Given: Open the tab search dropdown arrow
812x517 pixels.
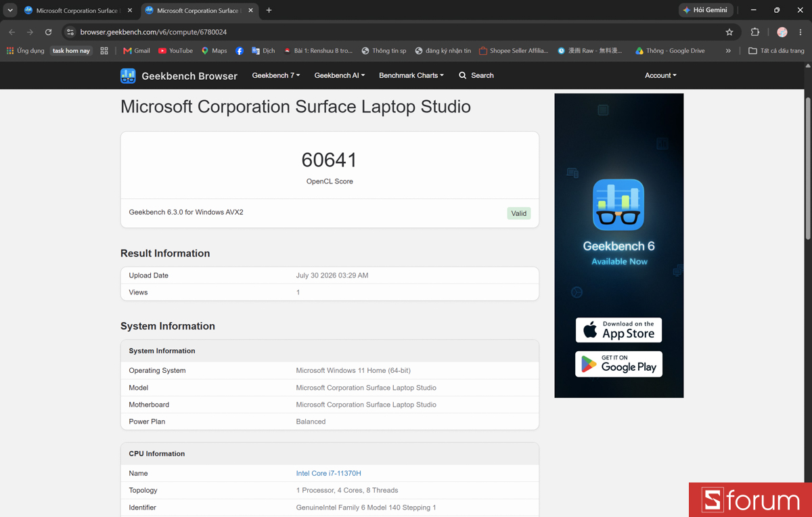Looking at the screenshot, I should pyautogui.click(x=10, y=10).
